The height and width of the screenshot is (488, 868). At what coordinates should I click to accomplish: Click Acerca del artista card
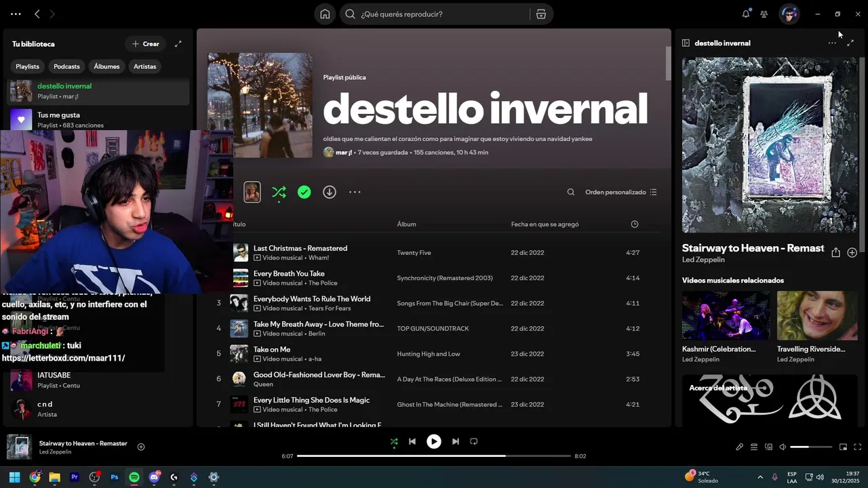[x=770, y=400]
